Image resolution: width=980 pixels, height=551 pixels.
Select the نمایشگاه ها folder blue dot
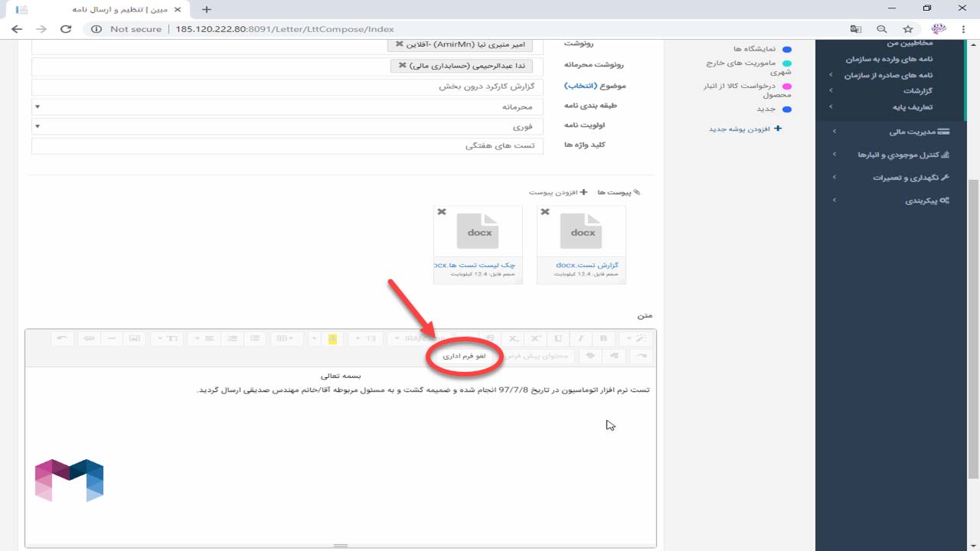click(787, 48)
